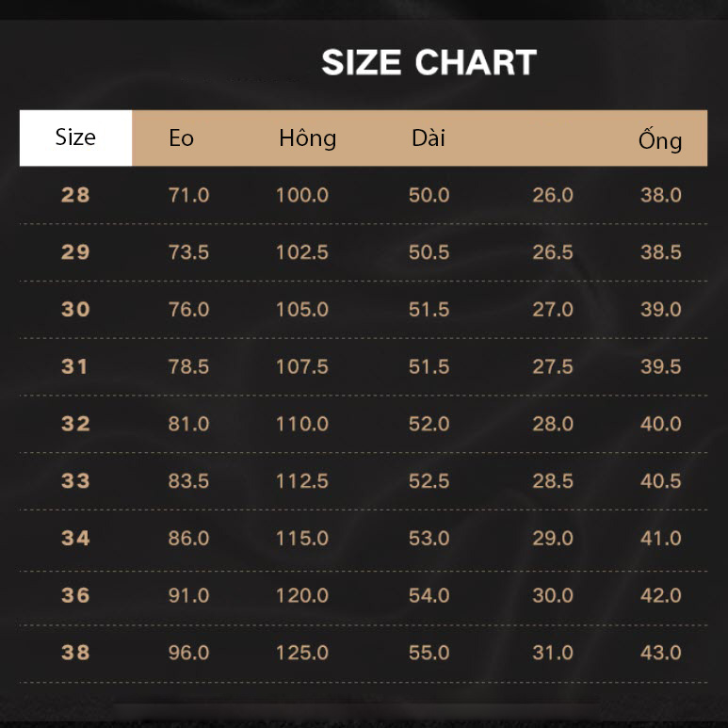
Task: Select the Dài column header
Action: [x=429, y=138]
